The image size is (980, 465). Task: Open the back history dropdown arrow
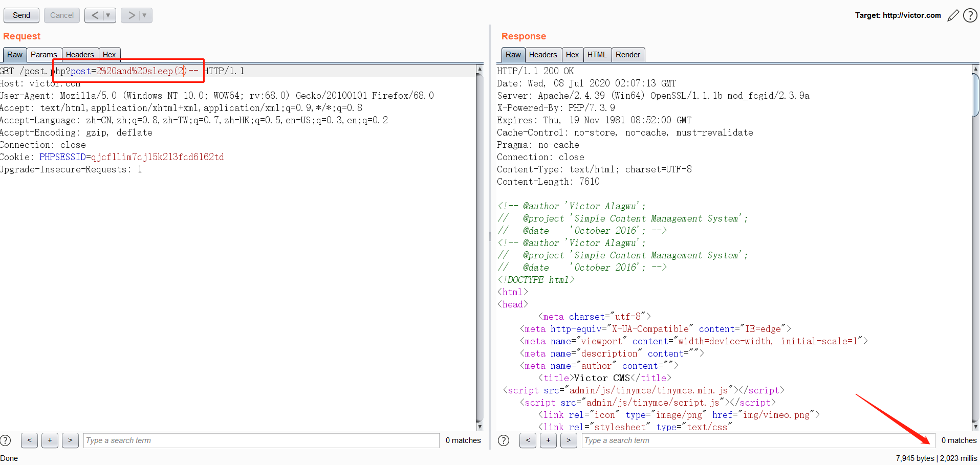coord(108,15)
